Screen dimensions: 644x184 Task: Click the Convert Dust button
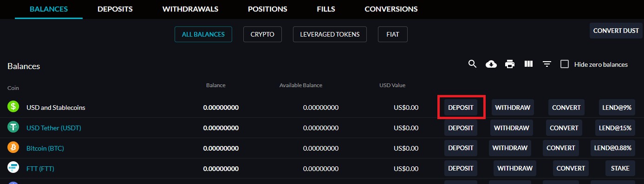(616, 31)
